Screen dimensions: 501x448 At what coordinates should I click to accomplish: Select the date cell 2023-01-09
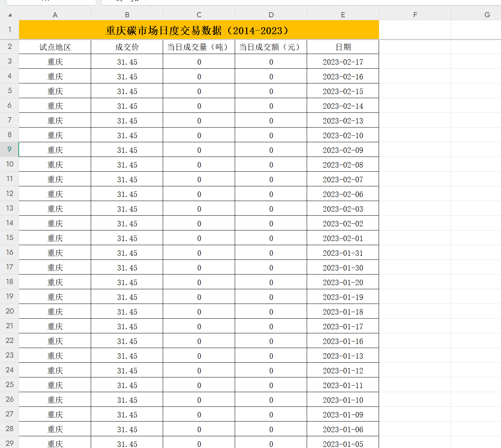pyautogui.click(x=343, y=415)
